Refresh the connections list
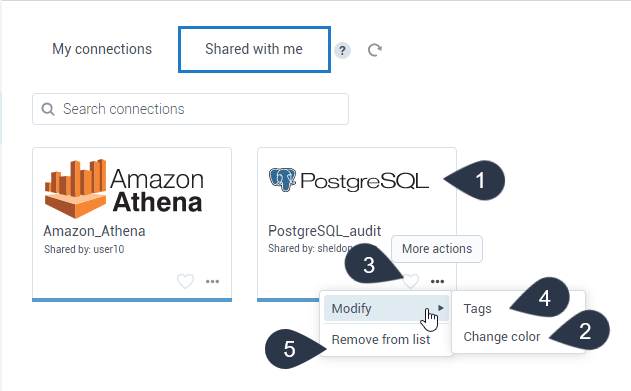The width and height of the screenshot is (631, 391). pos(375,50)
